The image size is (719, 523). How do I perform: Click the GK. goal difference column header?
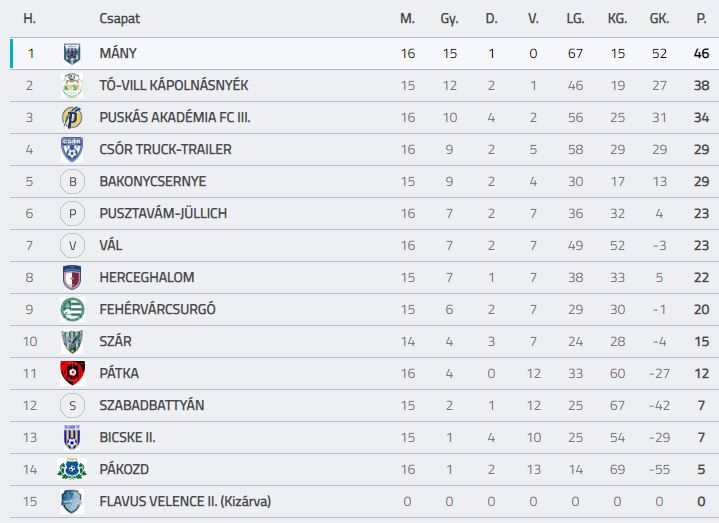pyautogui.click(x=659, y=19)
